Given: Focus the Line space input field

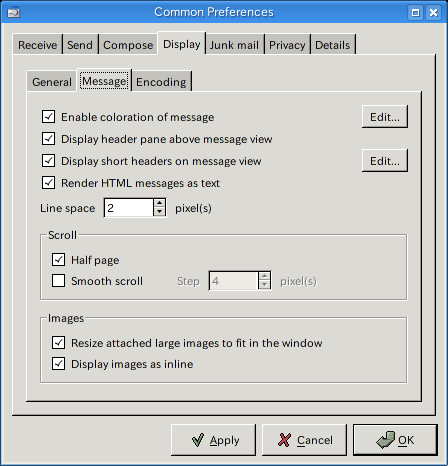Looking at the screenshot, I should 129,208.
